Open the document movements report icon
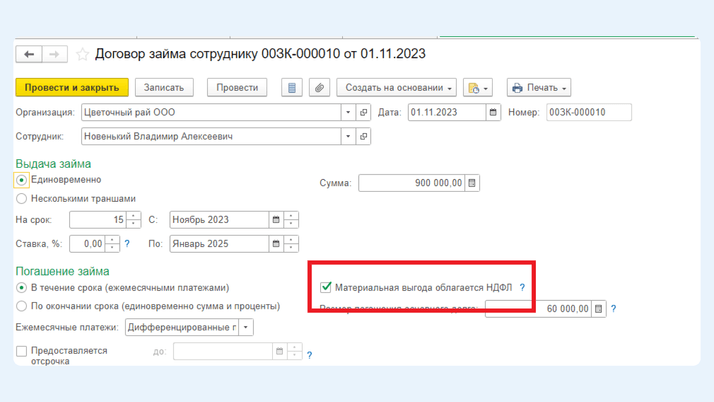Image resolution: width=714 pixels, height=402 pixels. pos(292,87)
